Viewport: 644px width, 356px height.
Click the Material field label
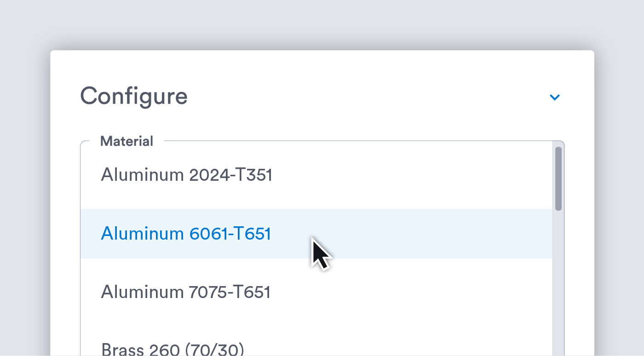[x=126, y=141]
